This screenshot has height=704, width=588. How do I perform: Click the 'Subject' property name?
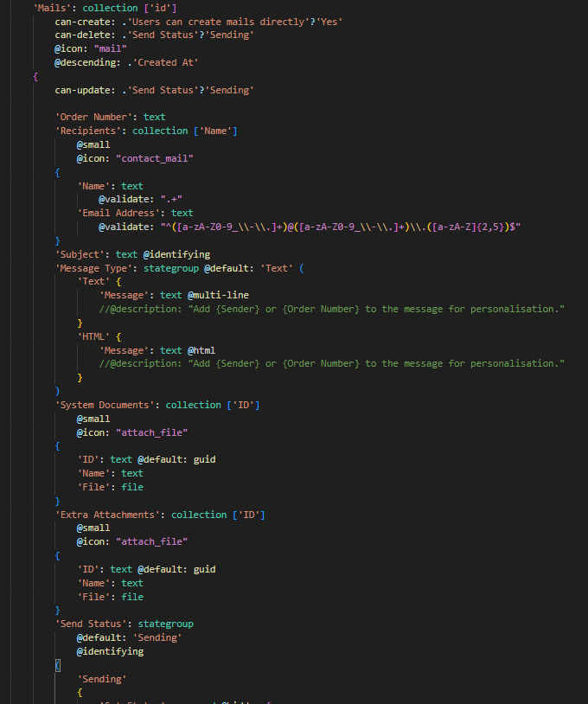coord(82,254)
